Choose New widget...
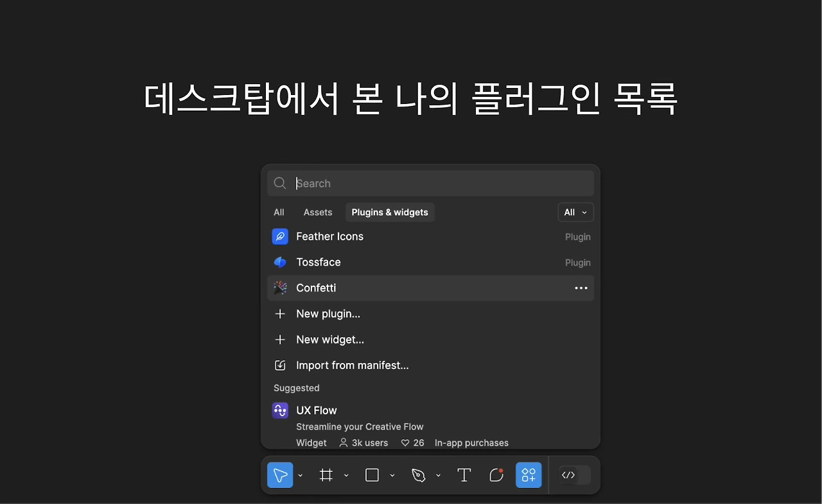Image resolution: width=822 pixels, height=504 pixels. 430,340
